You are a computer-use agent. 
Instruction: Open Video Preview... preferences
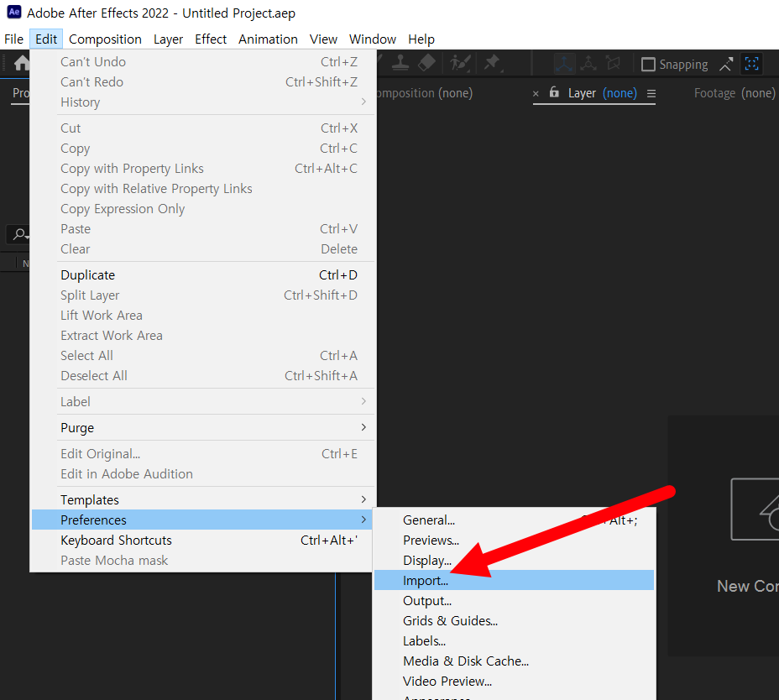(x=514, y=682)
